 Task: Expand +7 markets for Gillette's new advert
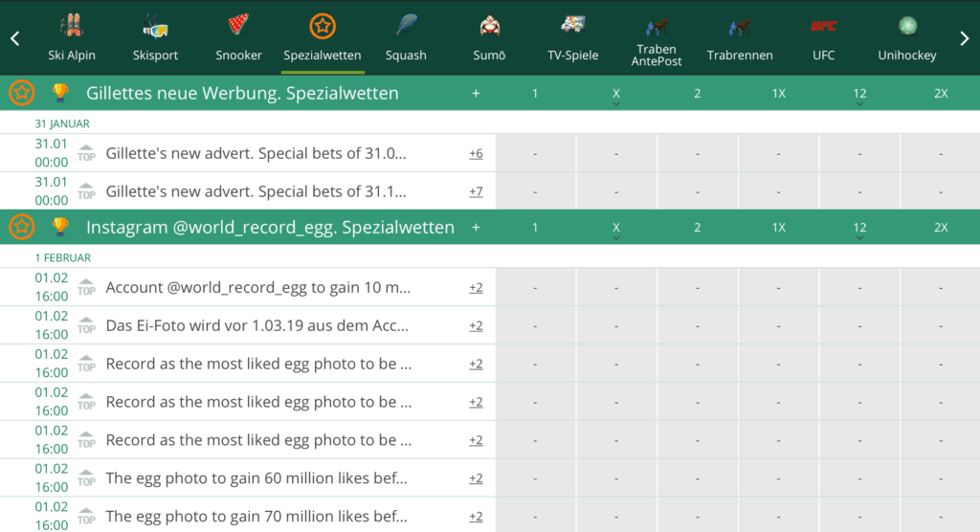476,191
